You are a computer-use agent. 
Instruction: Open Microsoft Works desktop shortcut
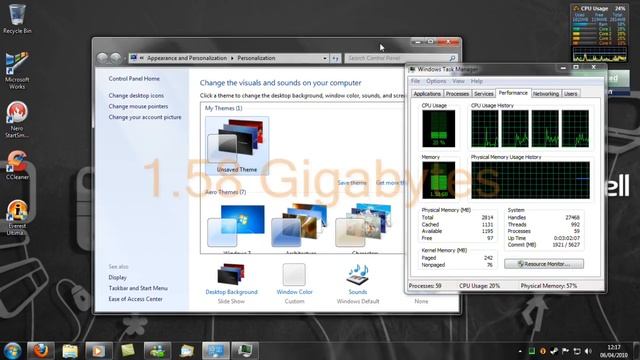click(x=17, y=70)
